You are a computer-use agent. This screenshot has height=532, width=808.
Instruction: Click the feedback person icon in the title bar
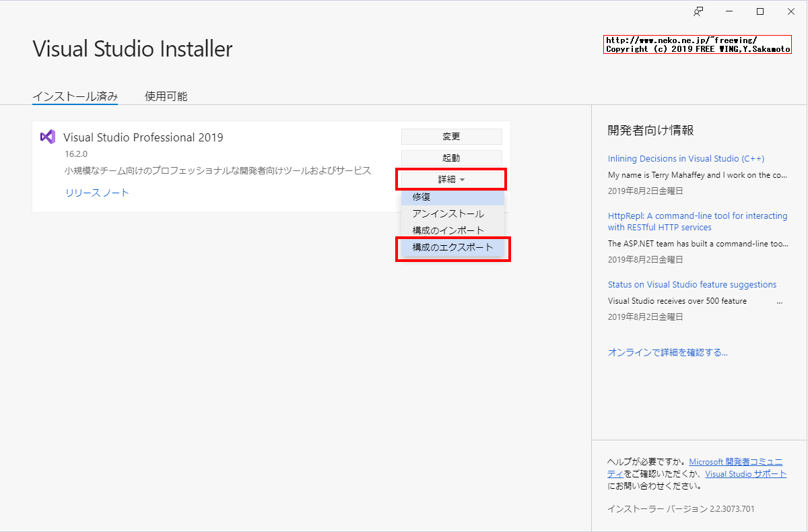pos(698,11)
